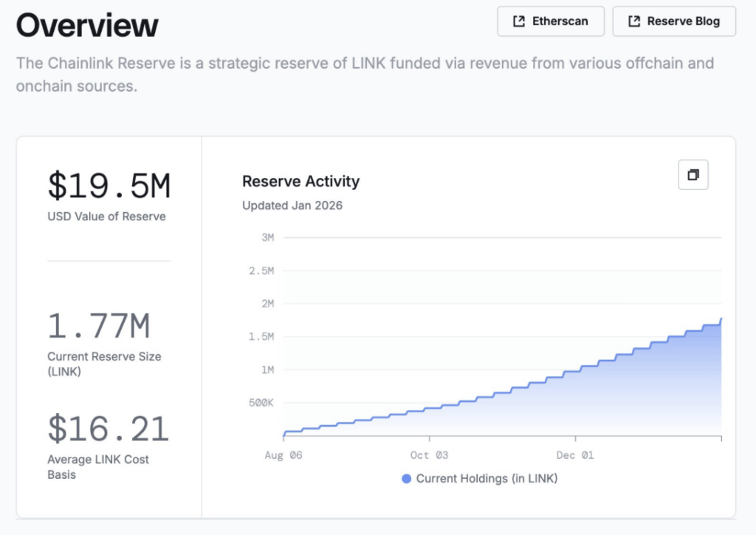Select the Overview heading

[87, 26]
